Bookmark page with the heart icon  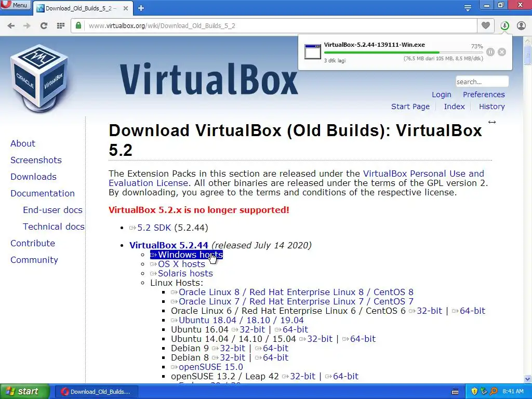(x=486, y=25)
